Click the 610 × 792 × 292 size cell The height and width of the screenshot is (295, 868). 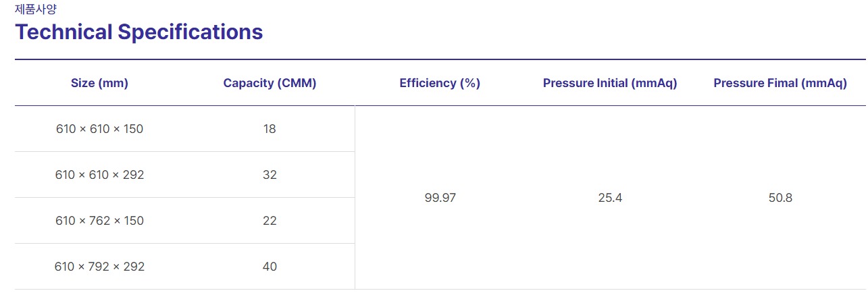point(99,267)
